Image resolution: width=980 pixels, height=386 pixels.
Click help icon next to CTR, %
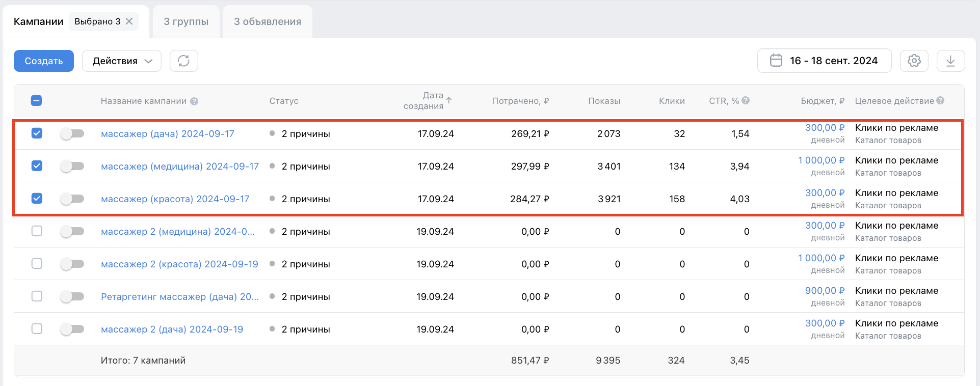point(746,101)
